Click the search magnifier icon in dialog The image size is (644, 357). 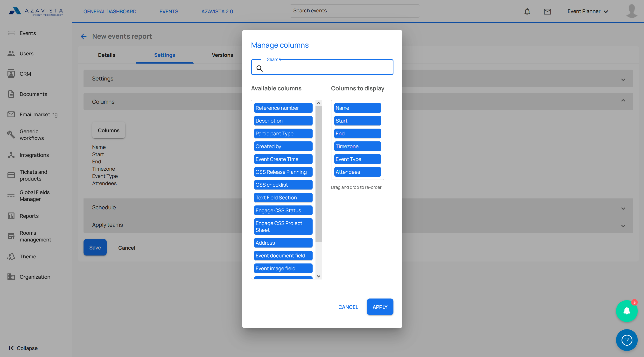pos(259,68)
